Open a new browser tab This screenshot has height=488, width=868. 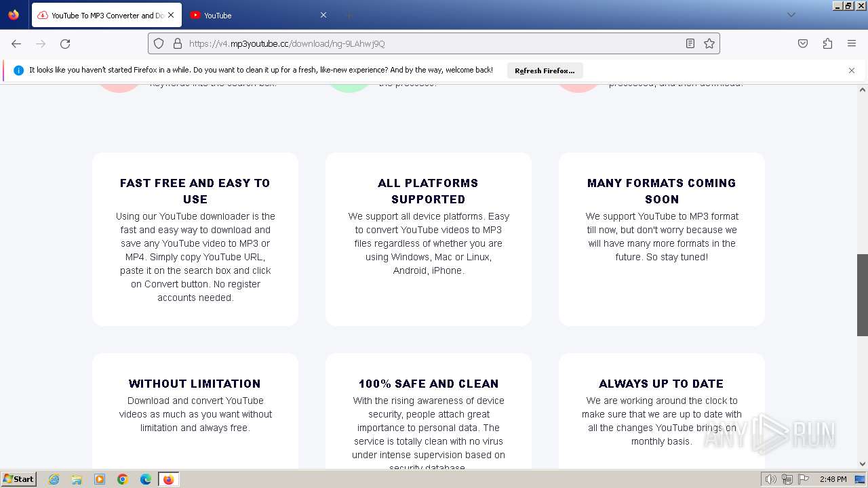click(349, 15)
